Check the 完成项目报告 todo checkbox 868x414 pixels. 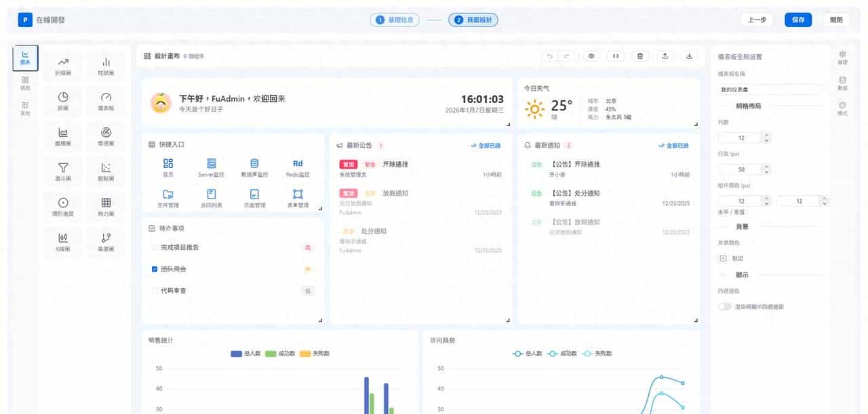[155, 248]
